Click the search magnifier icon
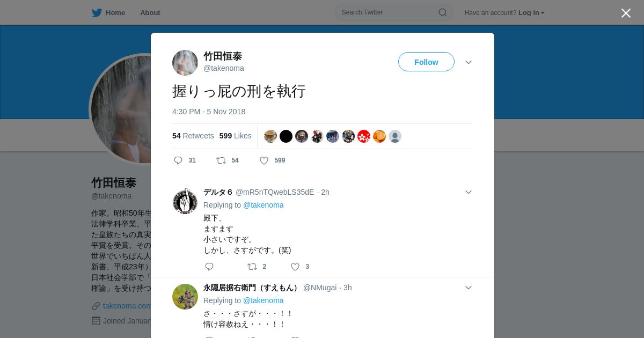The image size is (644, 338). [443, 12]
